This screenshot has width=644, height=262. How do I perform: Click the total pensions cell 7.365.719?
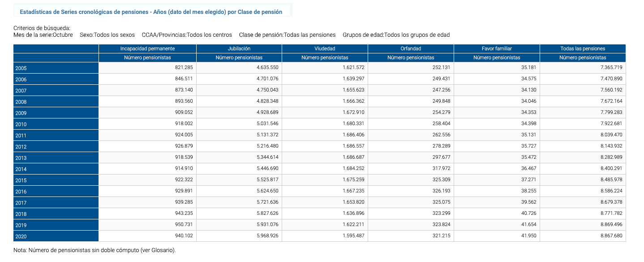pos(609,68)
